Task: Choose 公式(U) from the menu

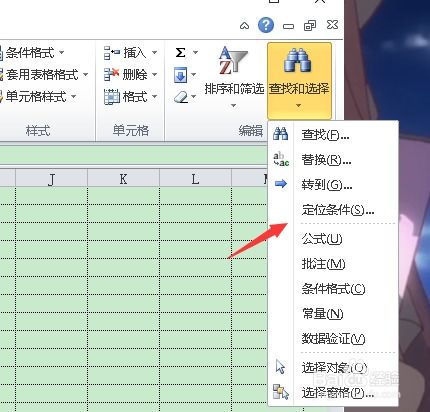Action: (333, 239)
